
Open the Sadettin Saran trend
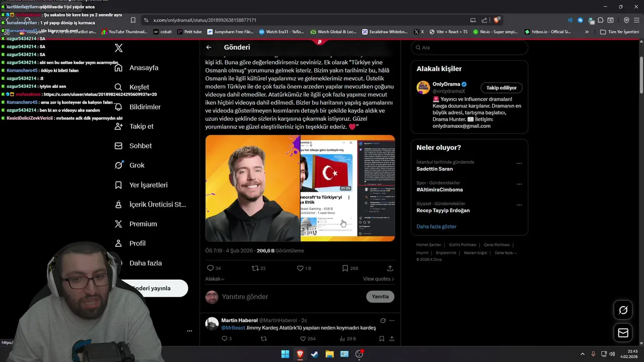435,169
